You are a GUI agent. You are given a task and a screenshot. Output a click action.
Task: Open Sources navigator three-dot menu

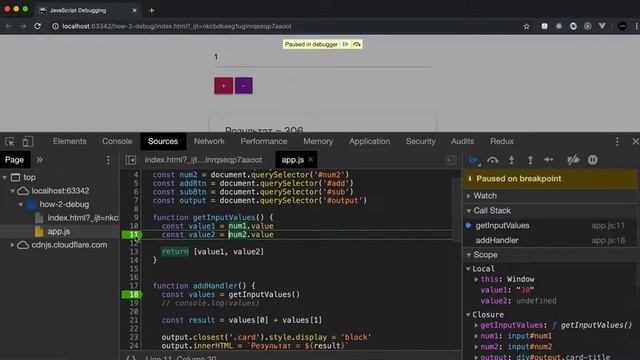(x=108, y=160)
